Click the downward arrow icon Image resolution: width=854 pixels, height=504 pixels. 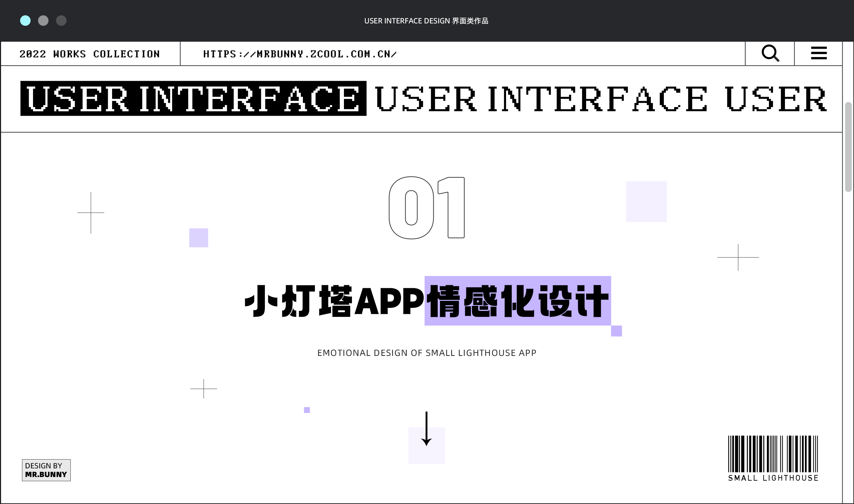[426, 429]
